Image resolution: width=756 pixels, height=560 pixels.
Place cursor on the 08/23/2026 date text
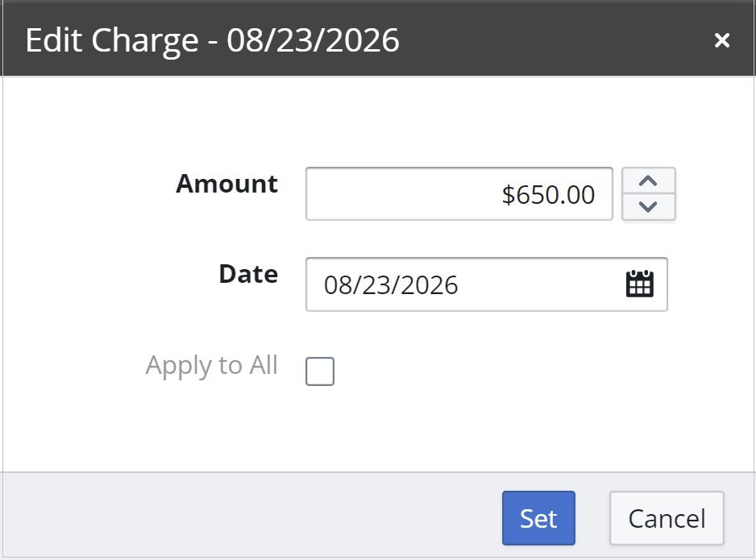pyautogui.click(x=391, y=284)
